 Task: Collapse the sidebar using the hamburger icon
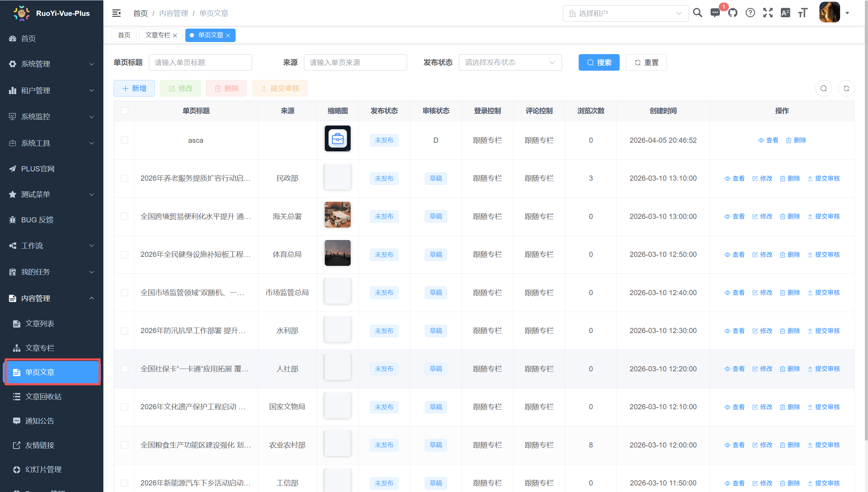point(116,13)
